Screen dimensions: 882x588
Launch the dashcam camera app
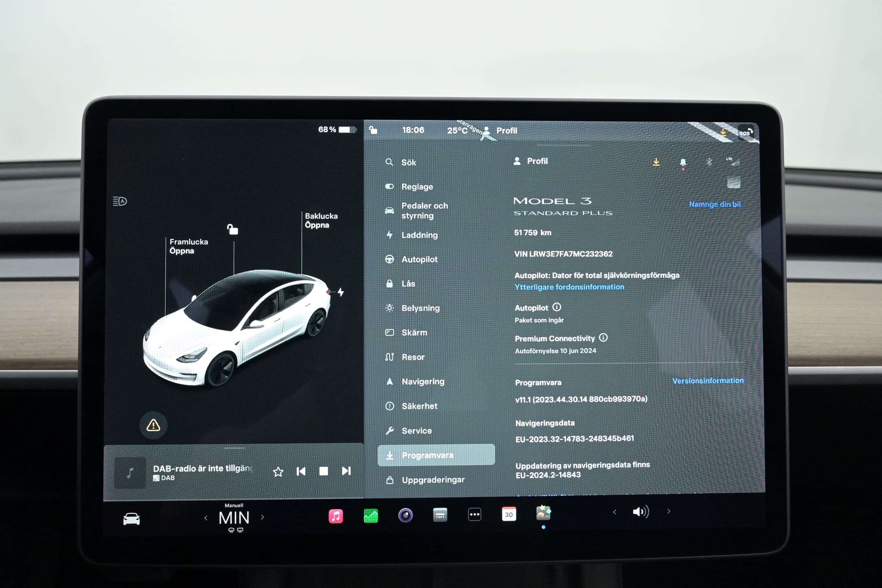pos(405,515)
